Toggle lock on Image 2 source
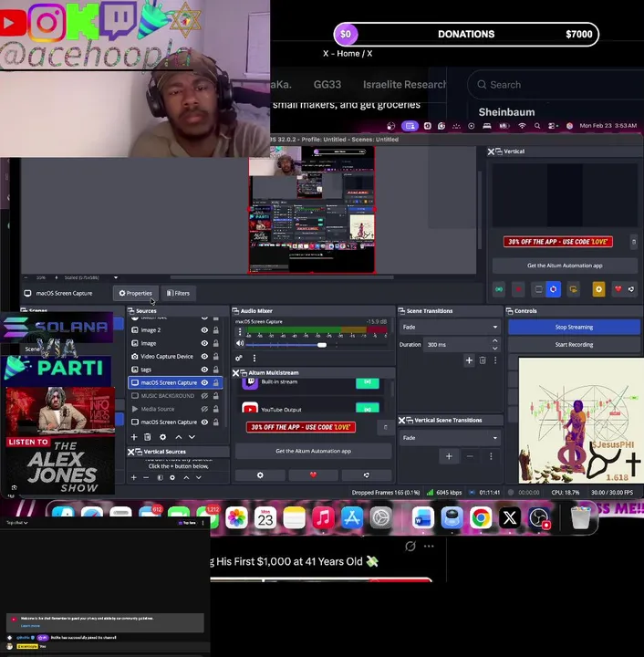 [x=216, y=330]
